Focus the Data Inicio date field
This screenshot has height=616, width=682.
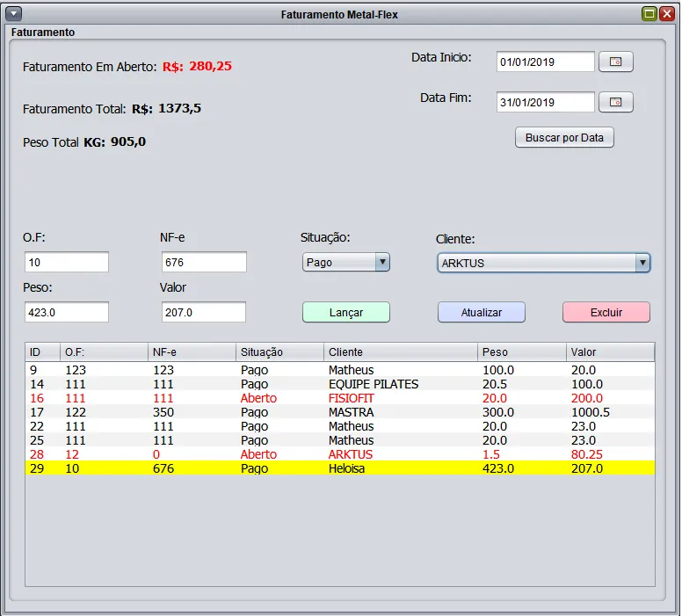pyautogui.click(x=546, y=62)
